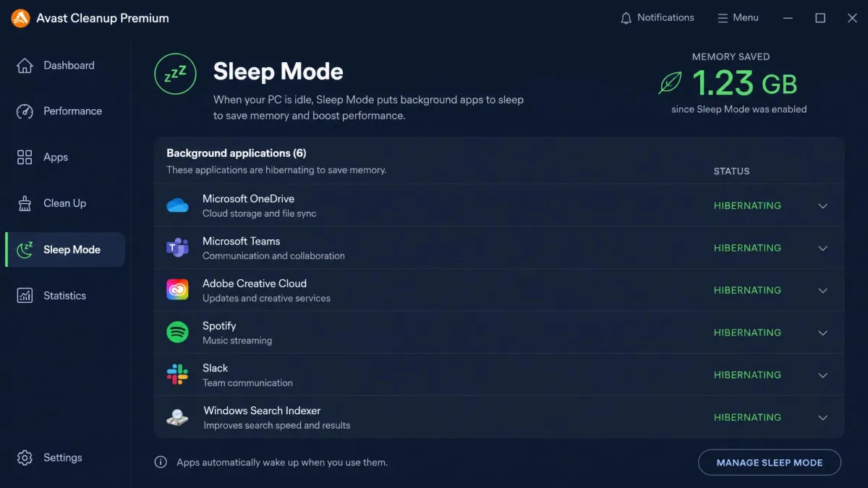Click the Notifications bell icon
Viewport: 868px width, 488px height.
[626, 18]
